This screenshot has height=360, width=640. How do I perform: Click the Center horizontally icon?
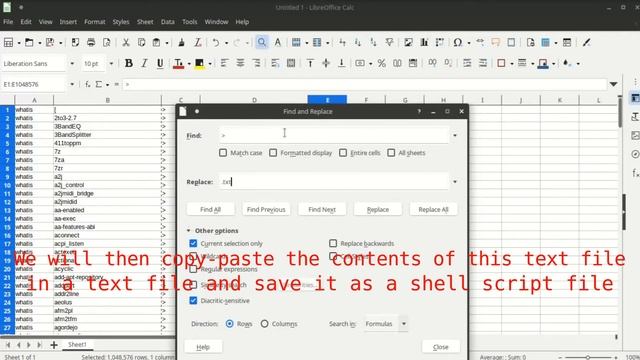coord(240,63)
